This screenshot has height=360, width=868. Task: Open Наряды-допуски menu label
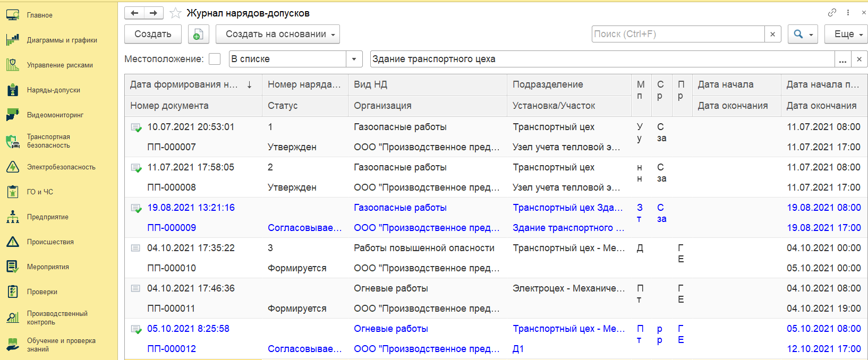click(x=54, y=90)
